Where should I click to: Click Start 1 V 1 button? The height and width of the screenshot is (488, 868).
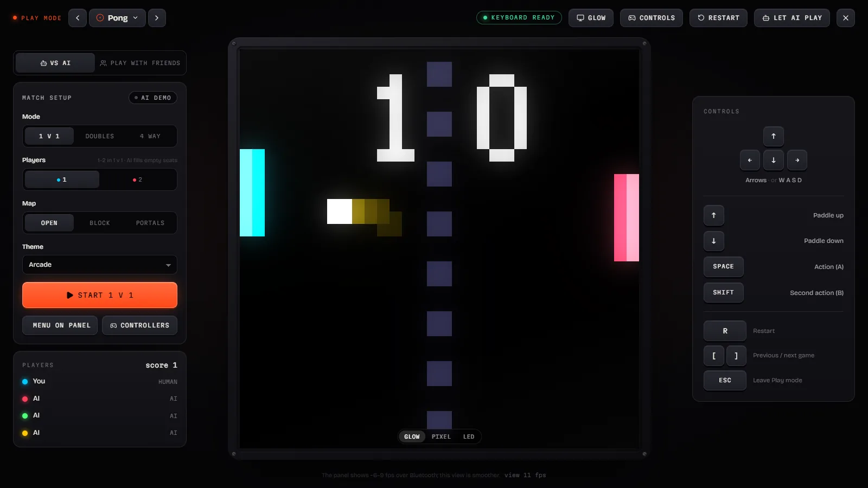(x=100, y=295)
